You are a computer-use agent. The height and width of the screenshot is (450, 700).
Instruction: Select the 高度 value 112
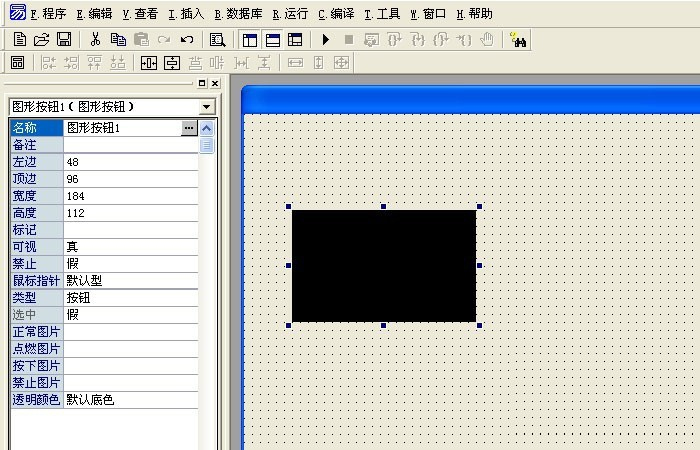point(131,213)
